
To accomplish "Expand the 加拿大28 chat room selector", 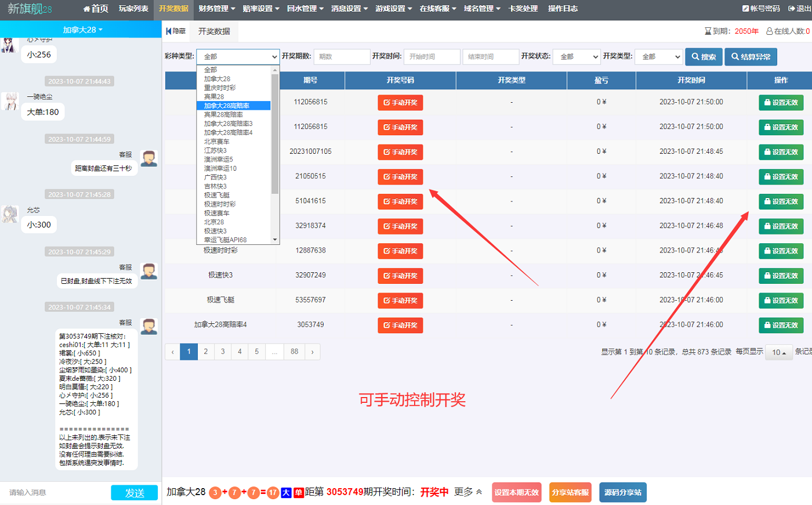I will click(x=82, y=30).
